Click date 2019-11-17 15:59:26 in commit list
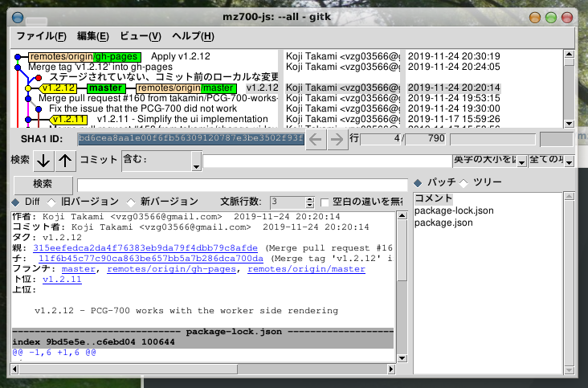This screenshot has height=388, width=588. tap(454, 119)
